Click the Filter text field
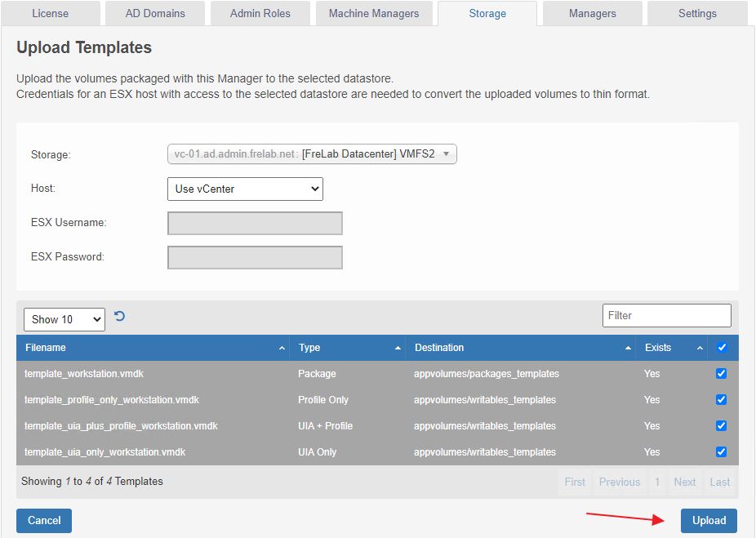This screenshot has width=756, height=538. pos(666,316)
